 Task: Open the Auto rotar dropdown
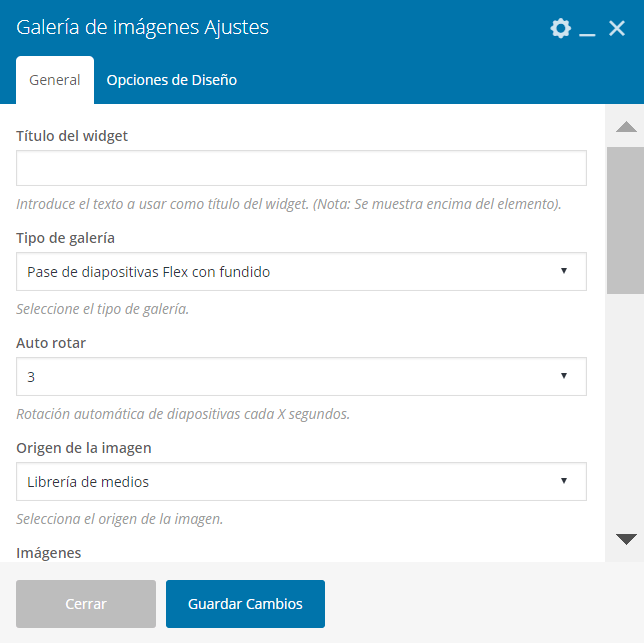point(301,376)
